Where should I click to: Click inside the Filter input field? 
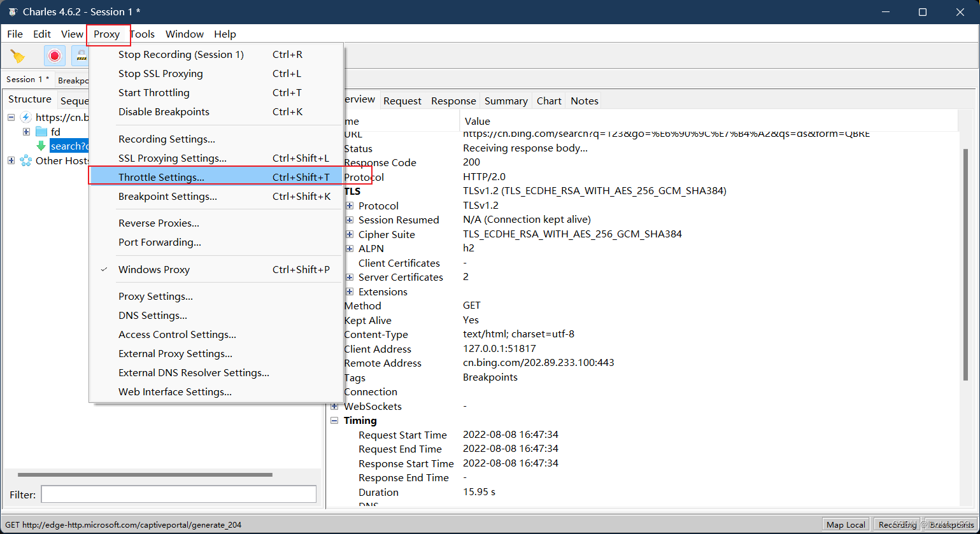click(179, 495)
